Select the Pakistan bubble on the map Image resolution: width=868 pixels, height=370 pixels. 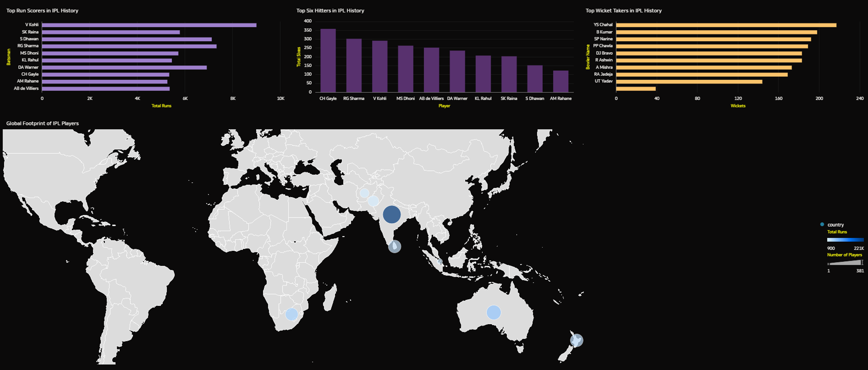(x=374, y=201)
